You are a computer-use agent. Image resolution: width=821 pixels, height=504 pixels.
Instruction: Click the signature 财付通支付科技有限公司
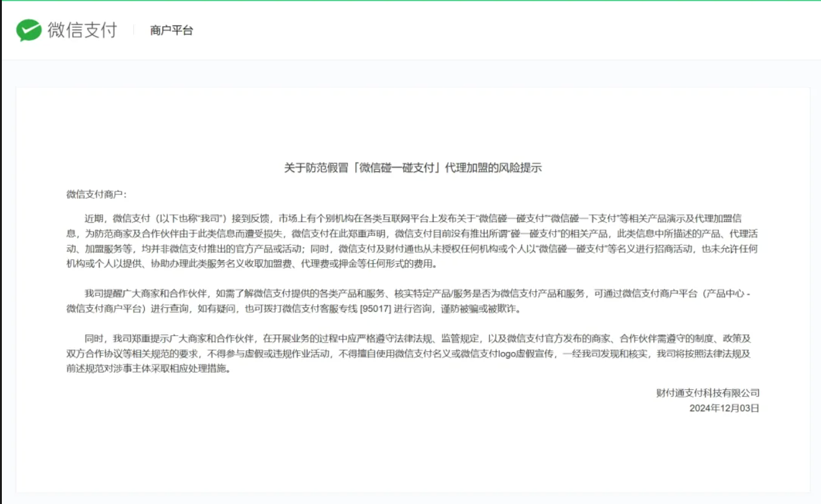coord(707,393)
